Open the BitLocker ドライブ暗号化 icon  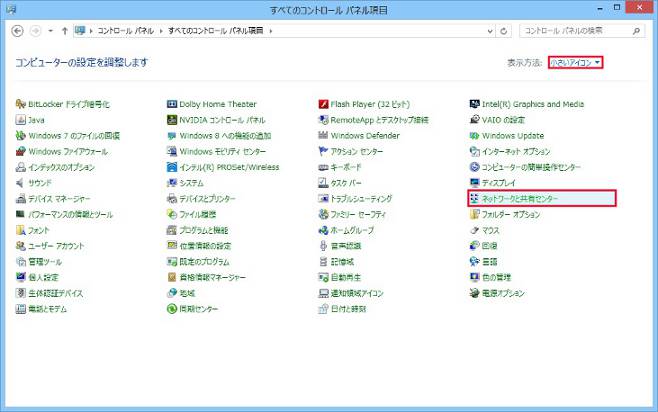click(21, 104)
